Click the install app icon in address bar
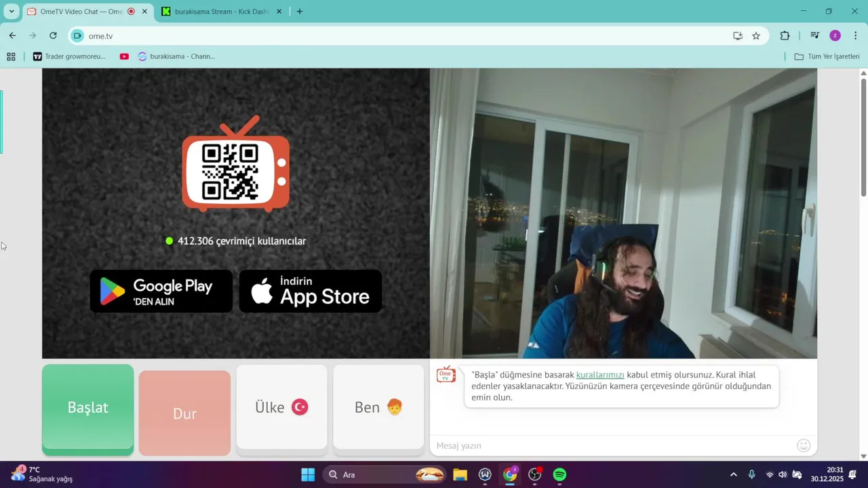This screenshot has width=868, height=488. (x=738, y=36)
